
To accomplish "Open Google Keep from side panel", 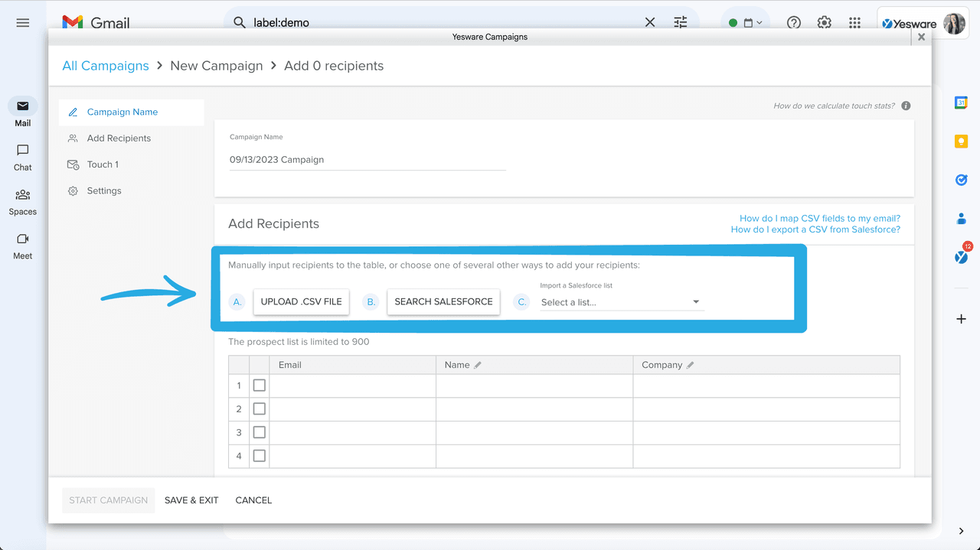I will point(961,142).
